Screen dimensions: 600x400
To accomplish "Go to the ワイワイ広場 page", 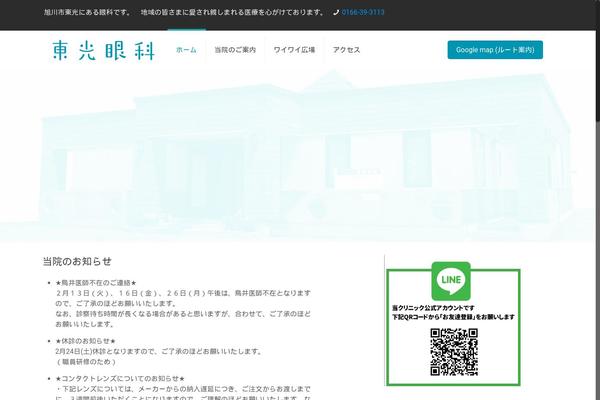I will click(294, 49).
